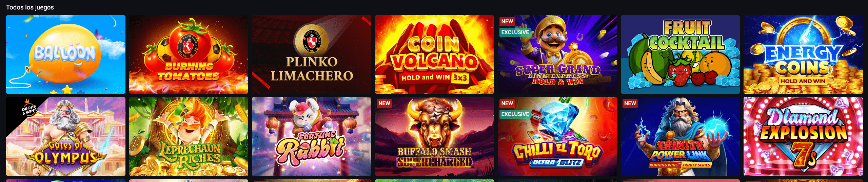Open the Trinity Power Link game
The image size is (868, 182).
tap(680, 137)
